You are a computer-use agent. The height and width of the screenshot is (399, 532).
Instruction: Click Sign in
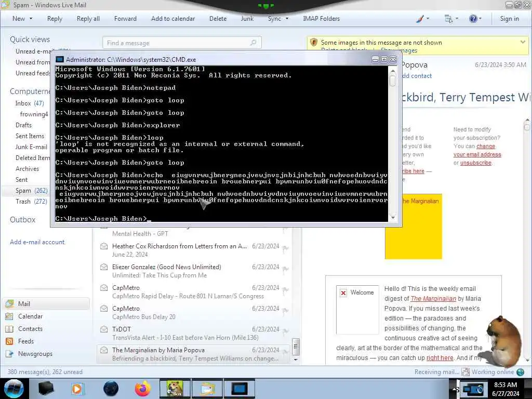[509, 19]
